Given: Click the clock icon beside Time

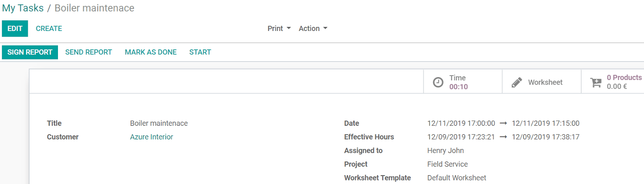Looking at the screenshot, I should coord(438,82).
